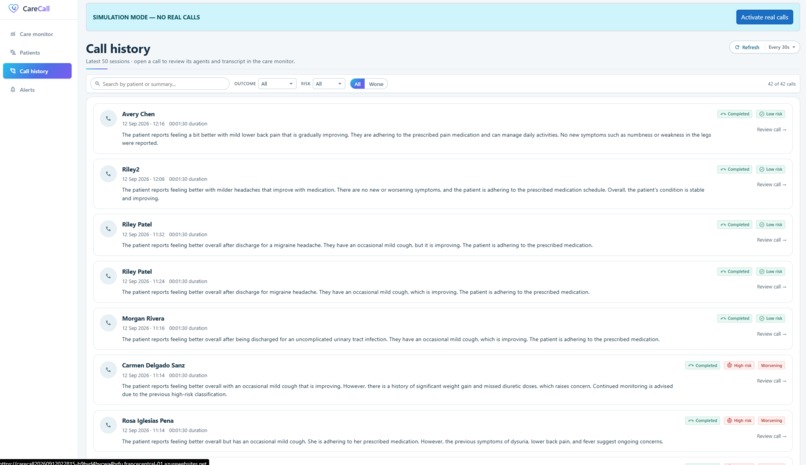The height and width of the screenshot is (465, 806).
Task: Click phone icon for Morgan Rivera
Action: click(x=108, y=323)
